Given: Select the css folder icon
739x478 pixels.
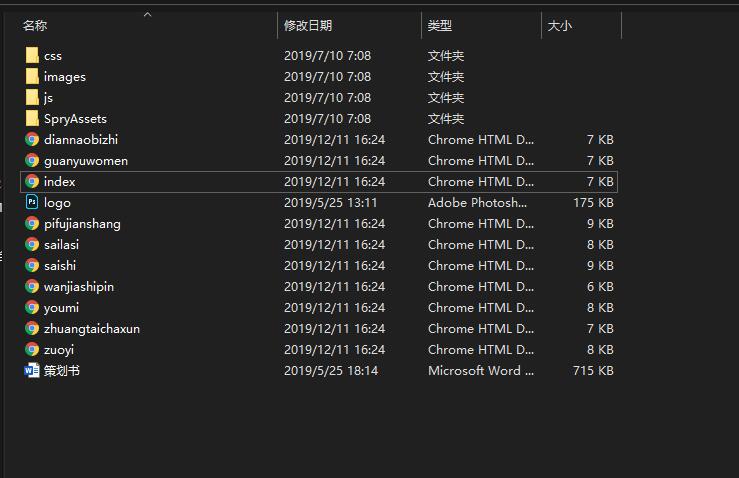Looking at the screenshot, I should 32,55.
